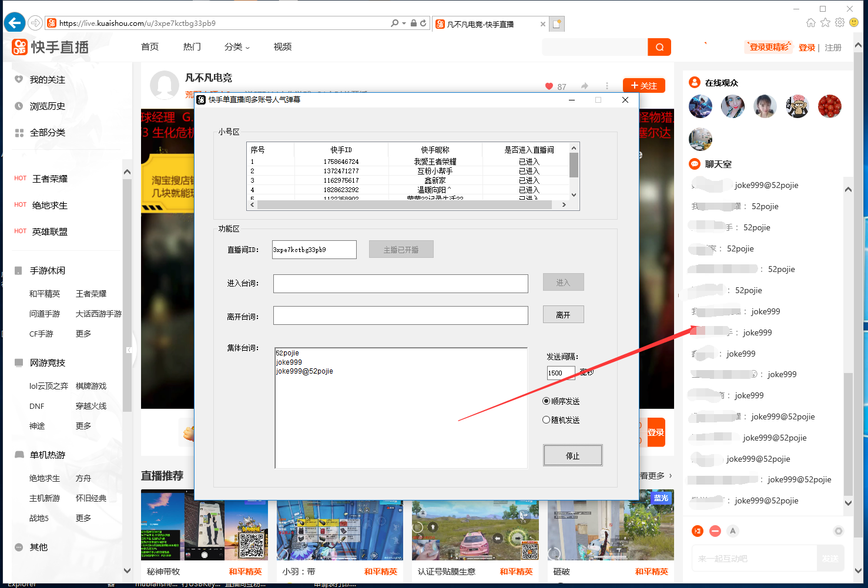868x588 pixels.
Task: Open the 视频 navigation item
Action: 283,47
